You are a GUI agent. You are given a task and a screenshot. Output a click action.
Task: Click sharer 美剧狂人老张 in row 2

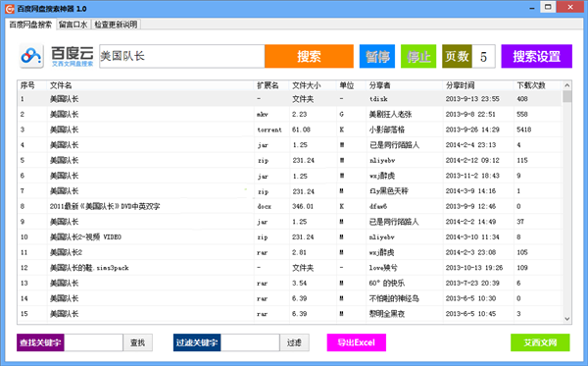click(x=390, y=114)
